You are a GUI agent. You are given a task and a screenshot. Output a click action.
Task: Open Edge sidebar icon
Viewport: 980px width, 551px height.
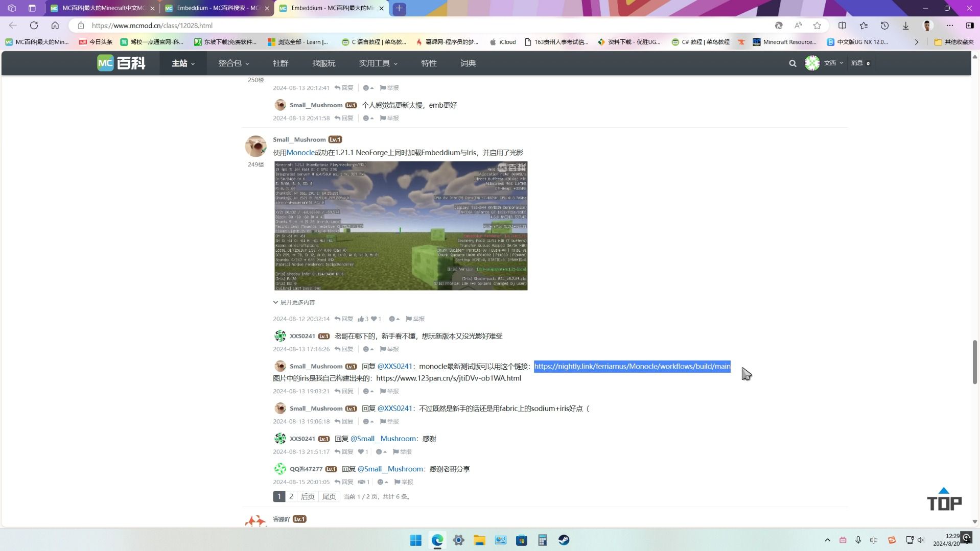969,26
